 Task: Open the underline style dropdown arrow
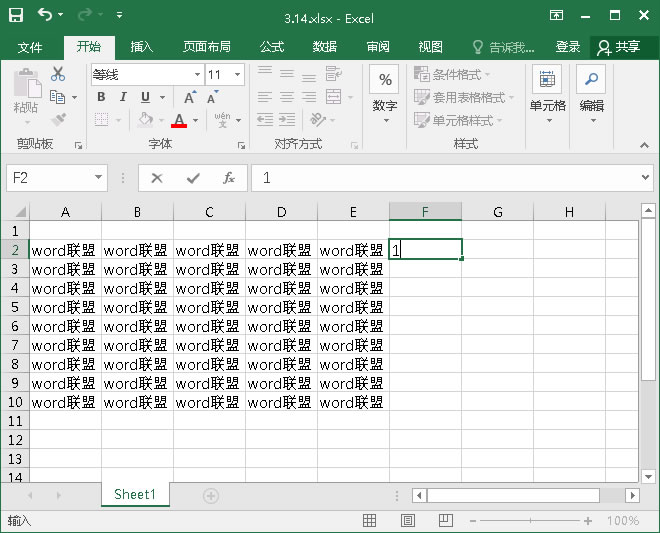click(x=162, y=98)
